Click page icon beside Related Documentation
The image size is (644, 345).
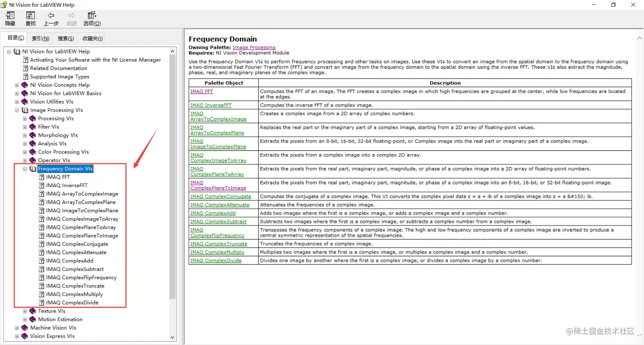point(26,68)
